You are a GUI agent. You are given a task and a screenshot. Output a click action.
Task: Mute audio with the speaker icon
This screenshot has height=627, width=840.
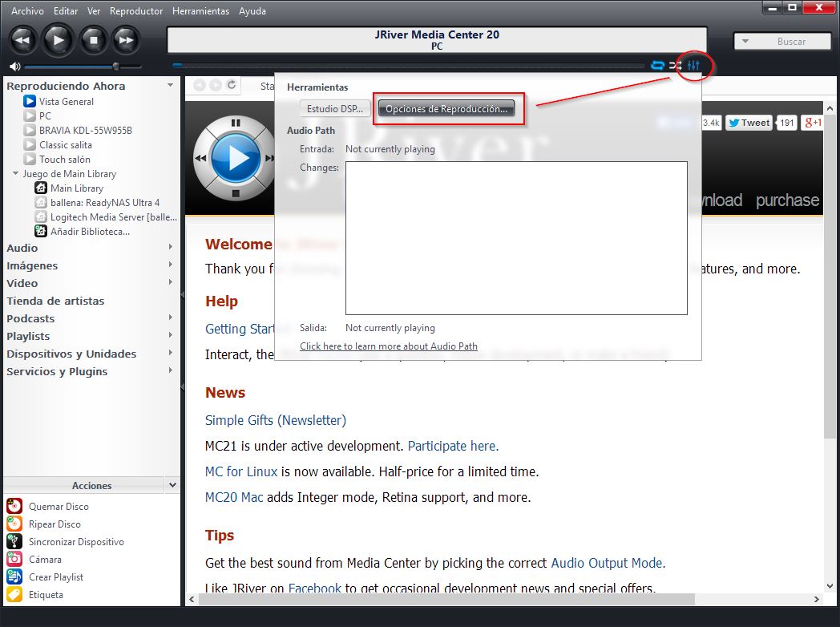point(14,67)
